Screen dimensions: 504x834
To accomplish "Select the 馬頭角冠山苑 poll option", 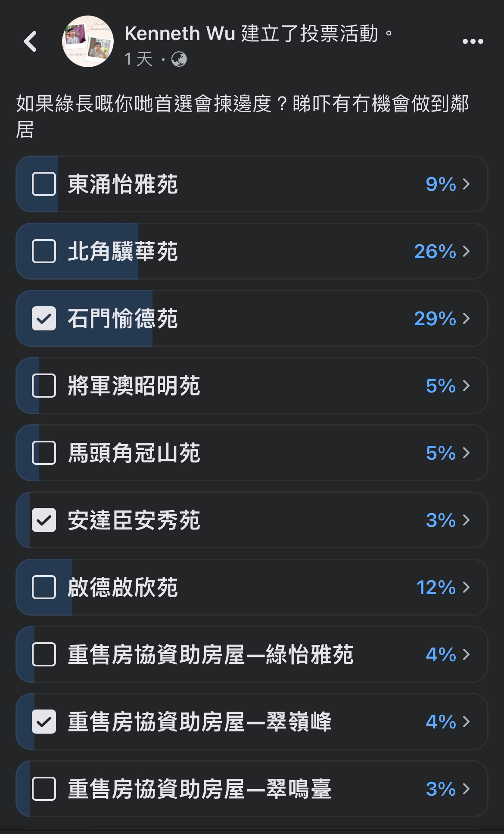I will pos(252,453).
